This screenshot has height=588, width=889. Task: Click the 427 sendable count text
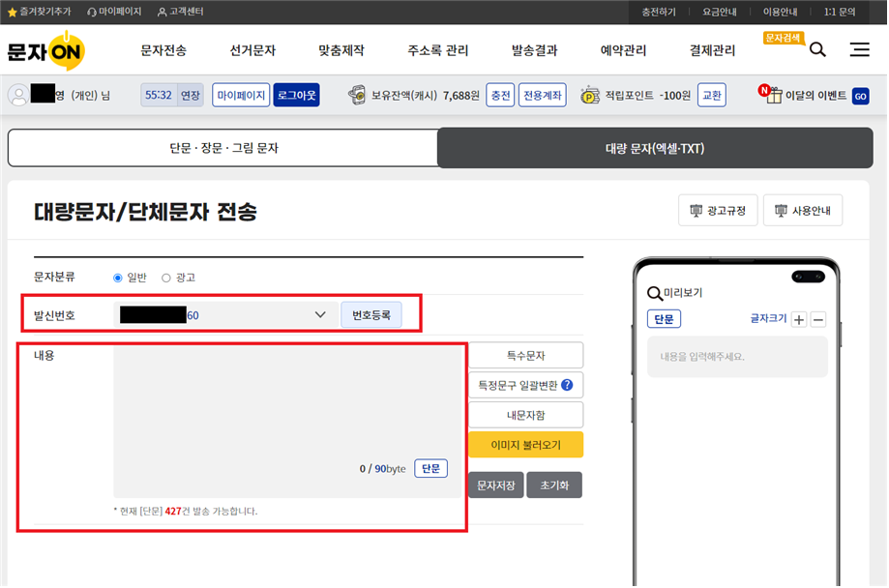(x=173, y=511)
